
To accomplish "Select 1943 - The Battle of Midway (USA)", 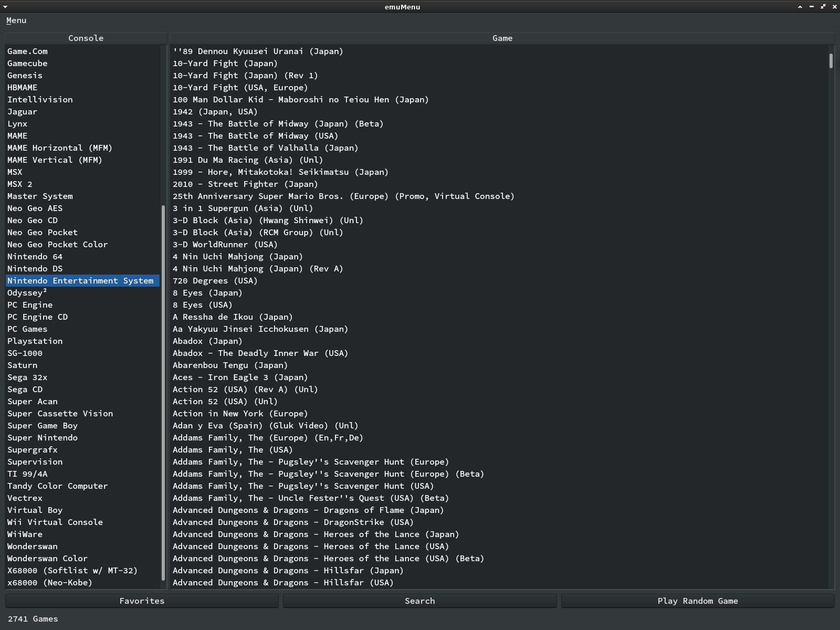I will (x=499, y=136).
